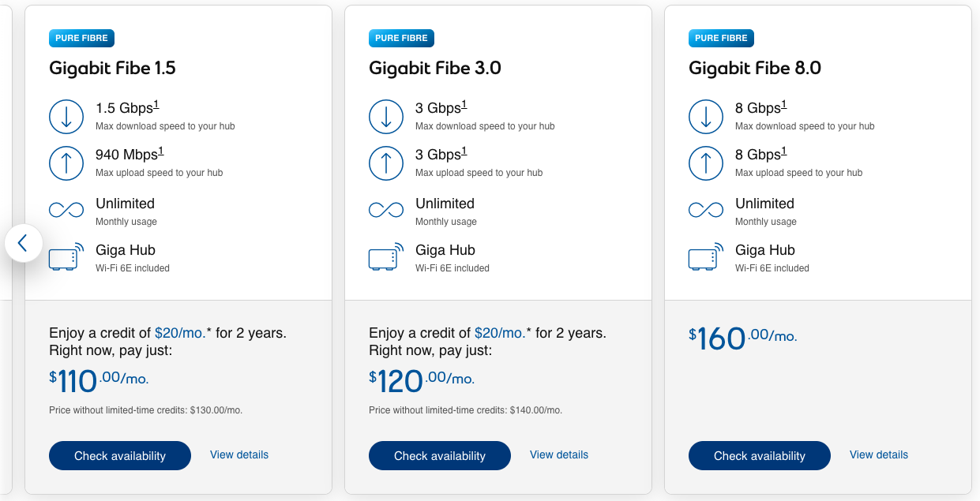The height and width of the screenshot is (501, 980).
Task: Open View details for Gigabit Fibe 8.0
Action: (878, 455)
